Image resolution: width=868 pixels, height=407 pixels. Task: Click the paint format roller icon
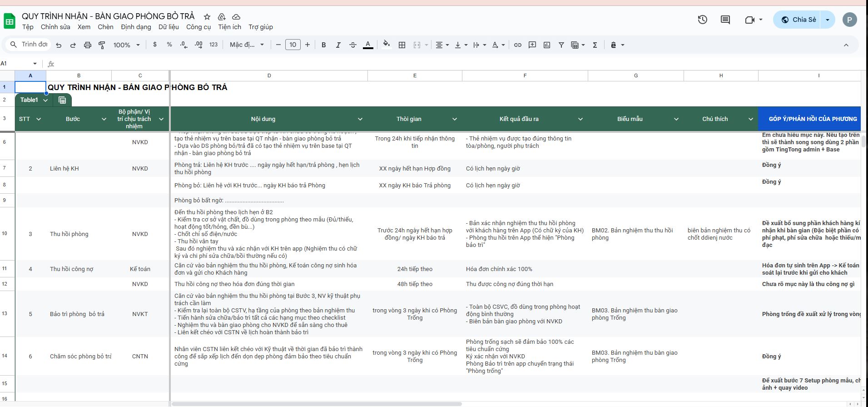102,45
